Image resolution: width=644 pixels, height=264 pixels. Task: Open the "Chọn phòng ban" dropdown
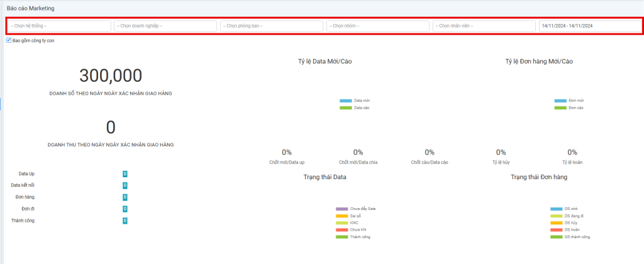(x=271, y=26)
